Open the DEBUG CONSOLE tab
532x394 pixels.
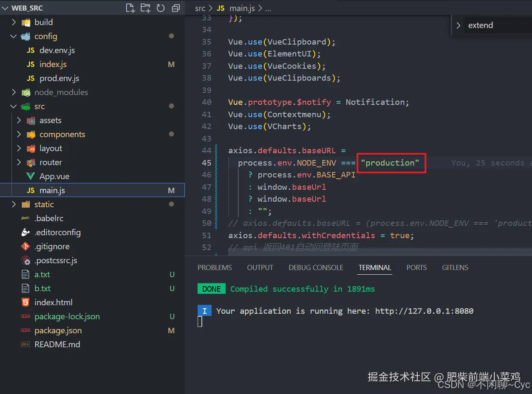tap(316, 267)
